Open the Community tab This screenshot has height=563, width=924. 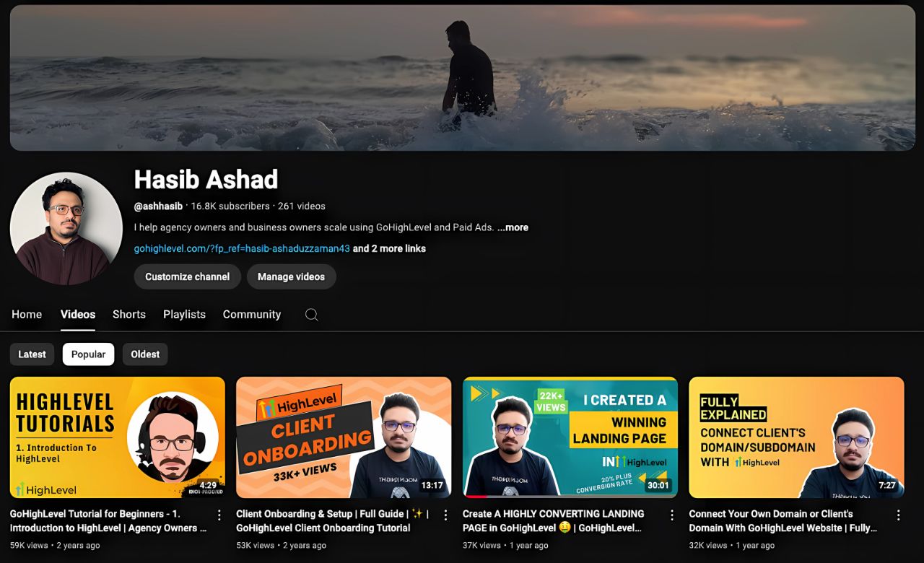(x=251, y=315)
